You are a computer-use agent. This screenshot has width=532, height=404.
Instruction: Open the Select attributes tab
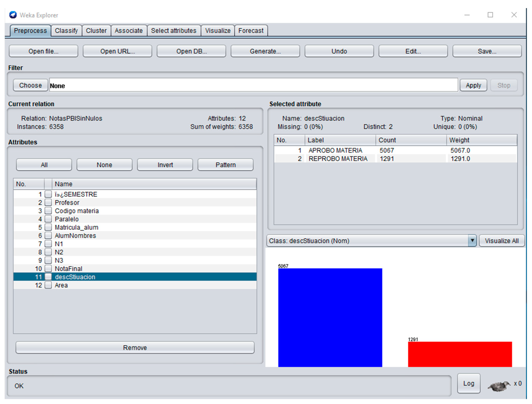tap(174, 31)
